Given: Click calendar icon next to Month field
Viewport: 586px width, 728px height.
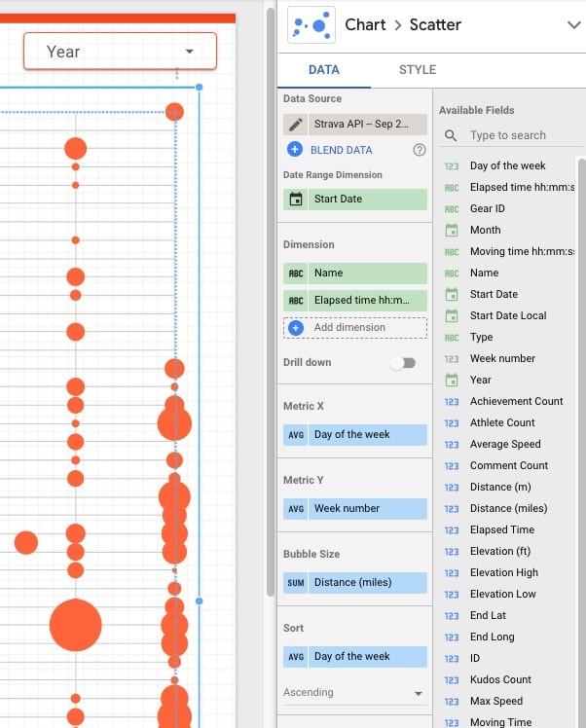Looking at the screenshot, I should click(452, 231).
